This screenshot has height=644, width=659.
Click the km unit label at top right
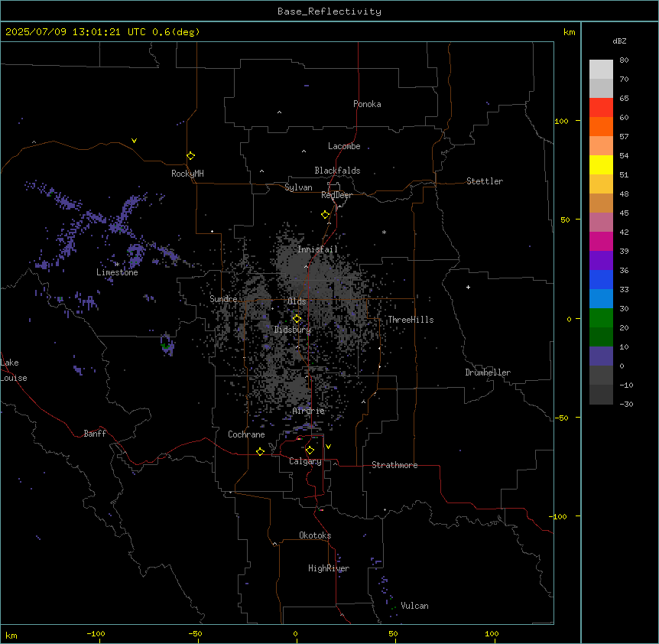coord(569,32)
